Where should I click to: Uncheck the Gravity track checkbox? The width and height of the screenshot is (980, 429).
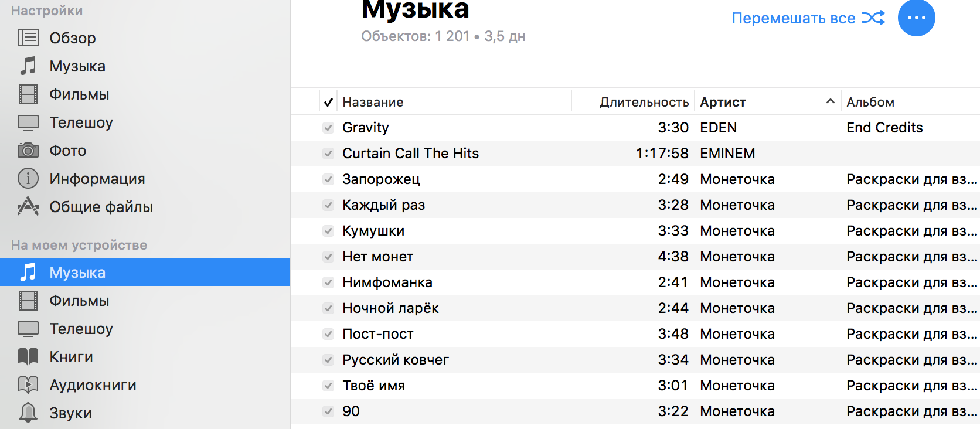coord(328,128)
